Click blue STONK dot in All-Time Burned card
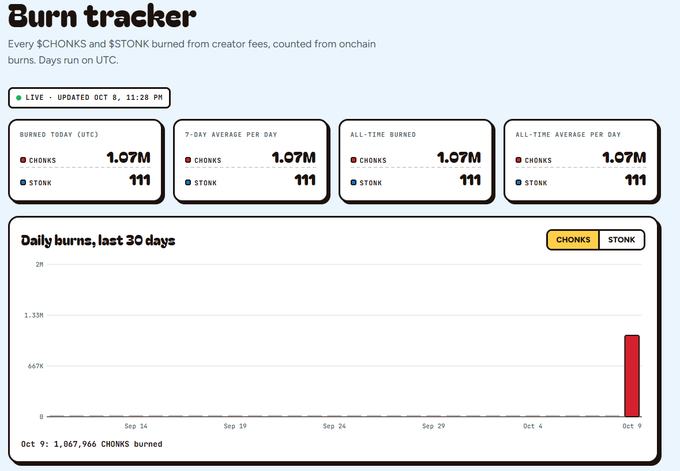 pyautogui.click(x=353, y=183)
